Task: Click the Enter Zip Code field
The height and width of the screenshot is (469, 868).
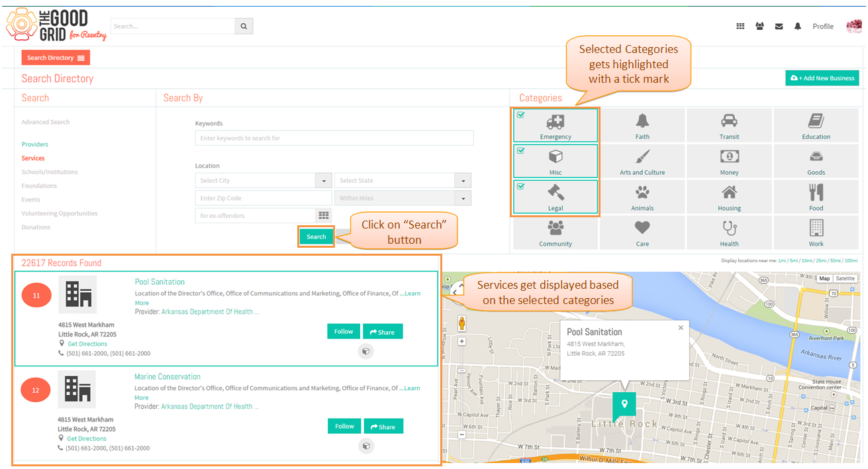Action: click(264, 198)
